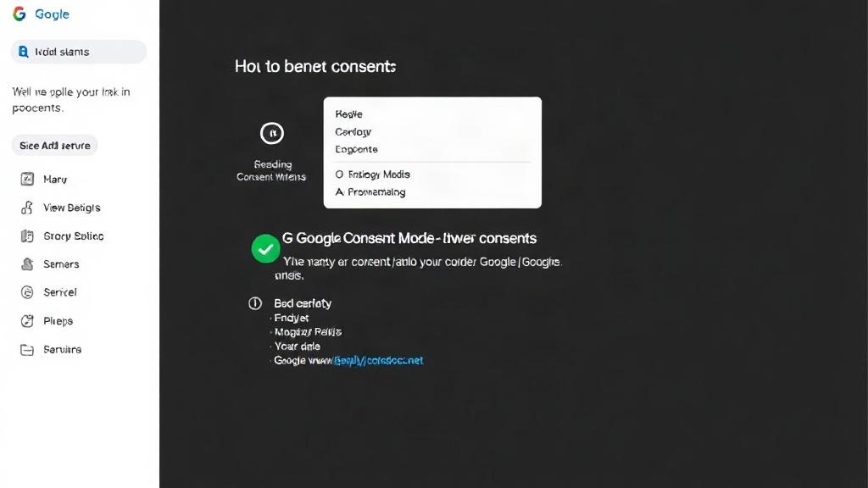Viewport: 868px width, 488px height.
Task: Click the 'Sice Adl serure' button
Action: [55, 146]
